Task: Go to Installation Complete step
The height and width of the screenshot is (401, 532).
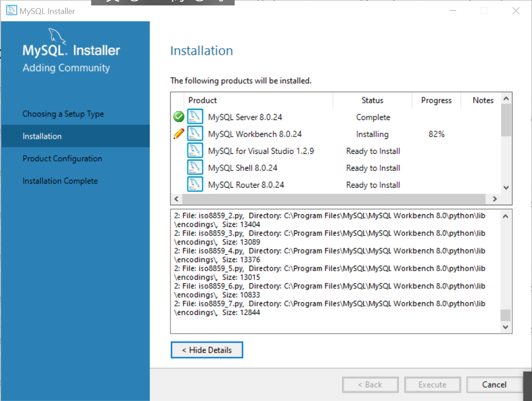Action: pos(60,181)
